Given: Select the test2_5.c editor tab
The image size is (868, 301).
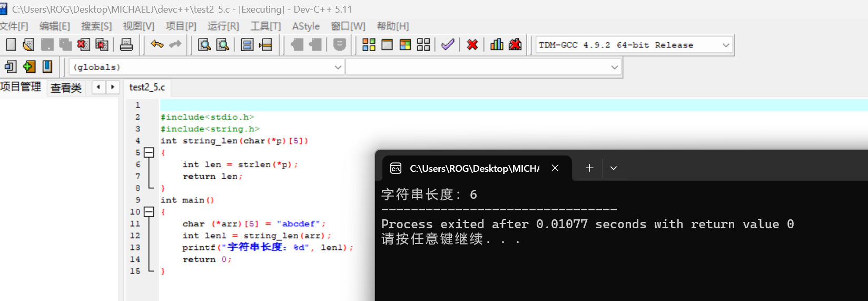Looking at the screenshot, I should [147, 87].
